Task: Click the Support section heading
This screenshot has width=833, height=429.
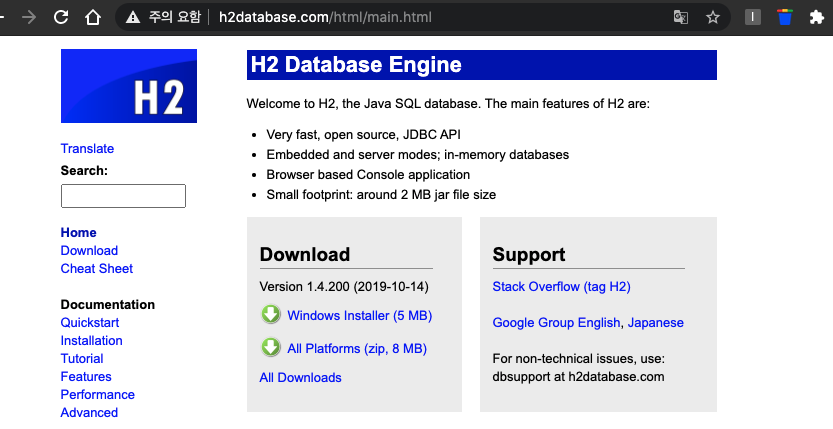Action: point(529,254)
